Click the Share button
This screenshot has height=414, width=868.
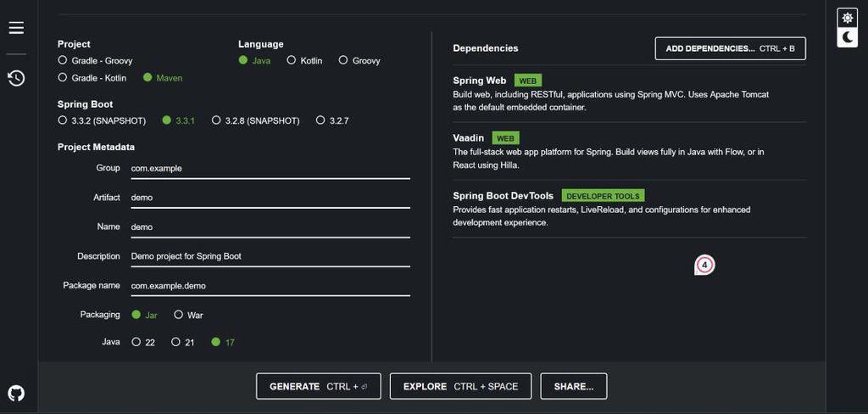pyautogui.click(x=574, y=386)
